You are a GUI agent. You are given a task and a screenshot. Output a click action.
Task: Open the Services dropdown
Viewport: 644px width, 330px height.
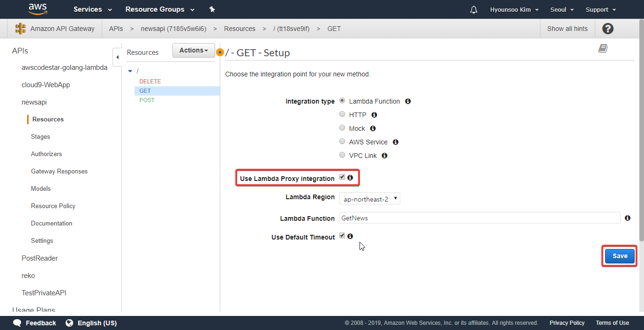tap(93, 9)
